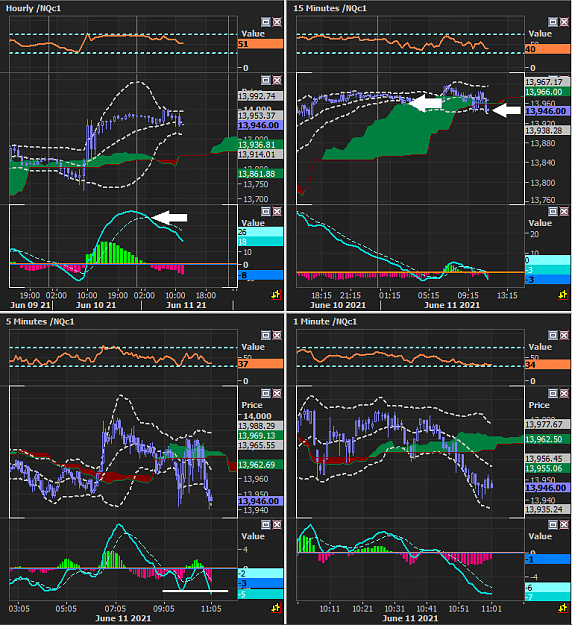Screen dimensions: 572x625
Task: Click the green 13,861.88 label in Hourly chart
Action: [x=261, y=174]
